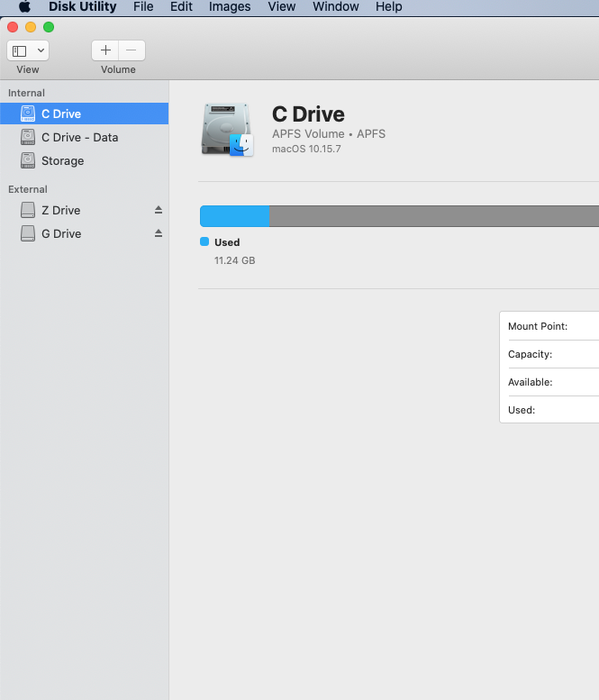Image resolution: width=599 pixels, height=700 pixels.
Task: Select C Drive - Data volume
Action: pyautogui.click(x=85, y=137)
